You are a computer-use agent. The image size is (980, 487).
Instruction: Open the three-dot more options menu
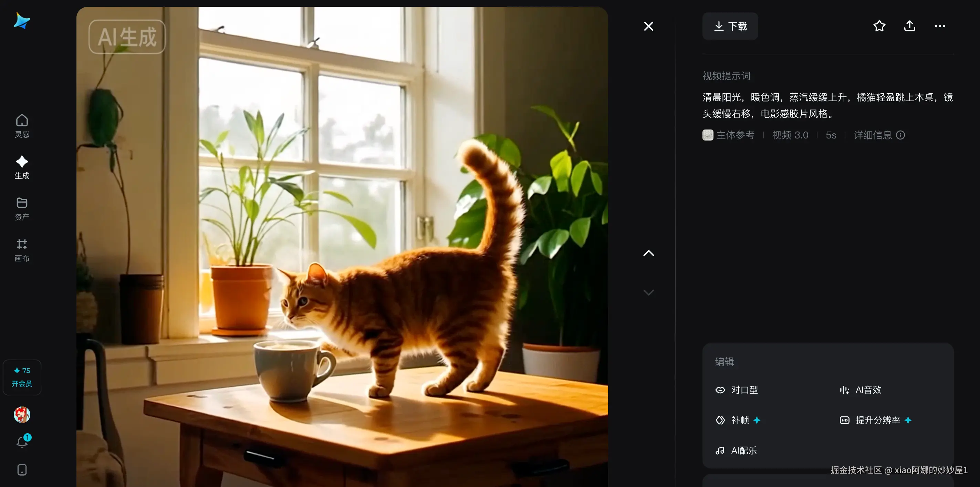[940, 26]
